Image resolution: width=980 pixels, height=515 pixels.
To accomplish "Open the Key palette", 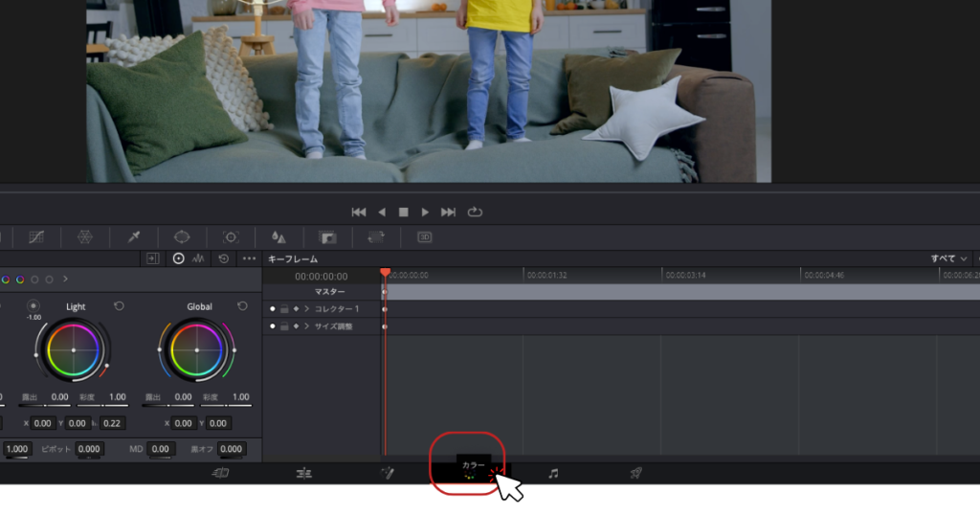I will pos(327,236).
